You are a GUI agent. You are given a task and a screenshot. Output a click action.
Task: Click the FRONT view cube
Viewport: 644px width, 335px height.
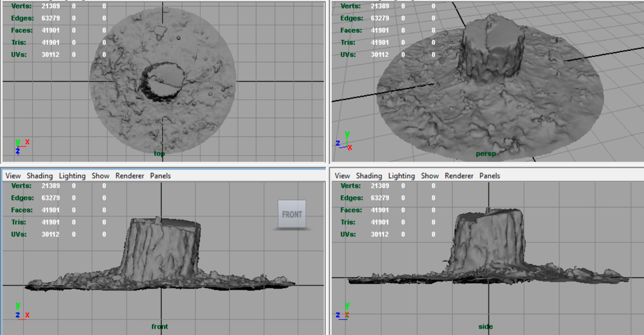click(x=292, y=214)
